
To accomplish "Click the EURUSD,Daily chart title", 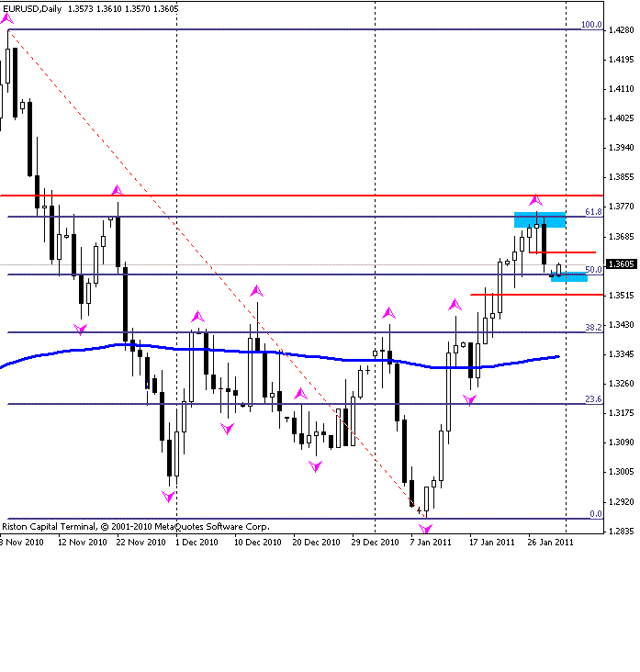I will click(x=32, y=8).
